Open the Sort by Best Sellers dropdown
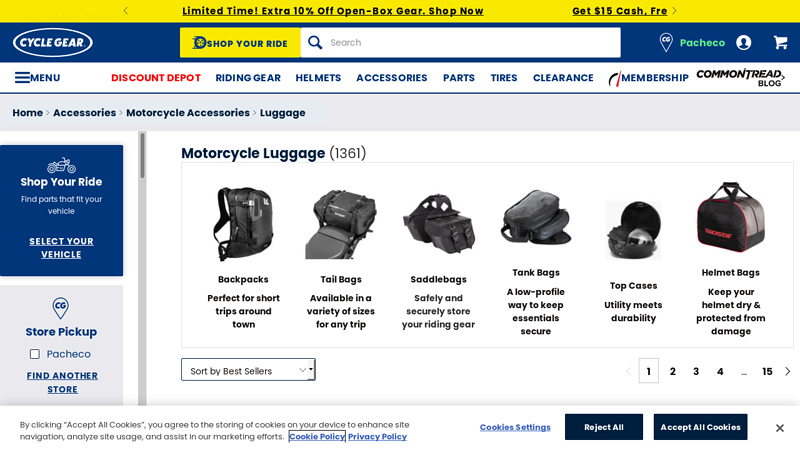800x450 pixels. coord(248,370)
